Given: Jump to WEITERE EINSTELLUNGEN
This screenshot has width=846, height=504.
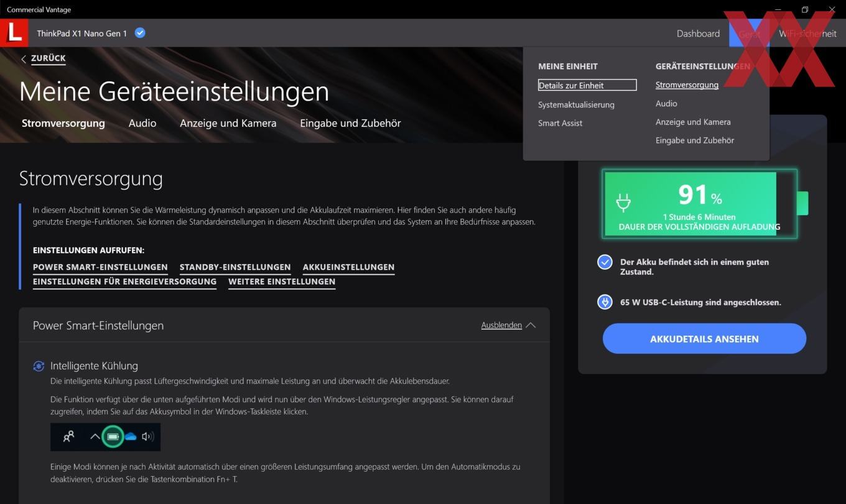Looking at the screenshot, I should pos(282,282).
